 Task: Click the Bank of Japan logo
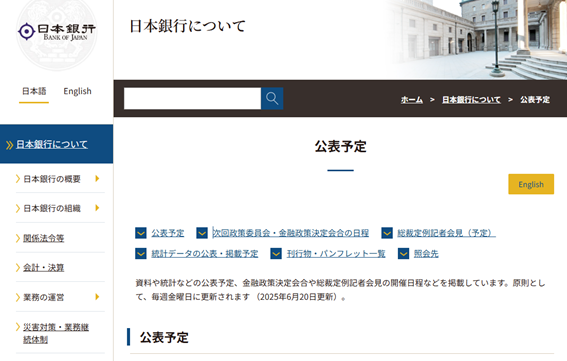[x=57, y=32]
